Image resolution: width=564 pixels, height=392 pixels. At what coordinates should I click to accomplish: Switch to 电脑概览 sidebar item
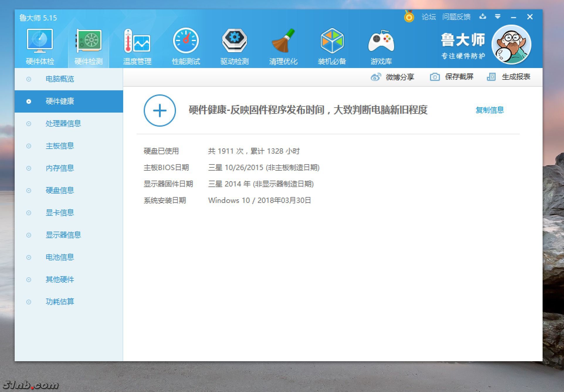click(60, 79)
